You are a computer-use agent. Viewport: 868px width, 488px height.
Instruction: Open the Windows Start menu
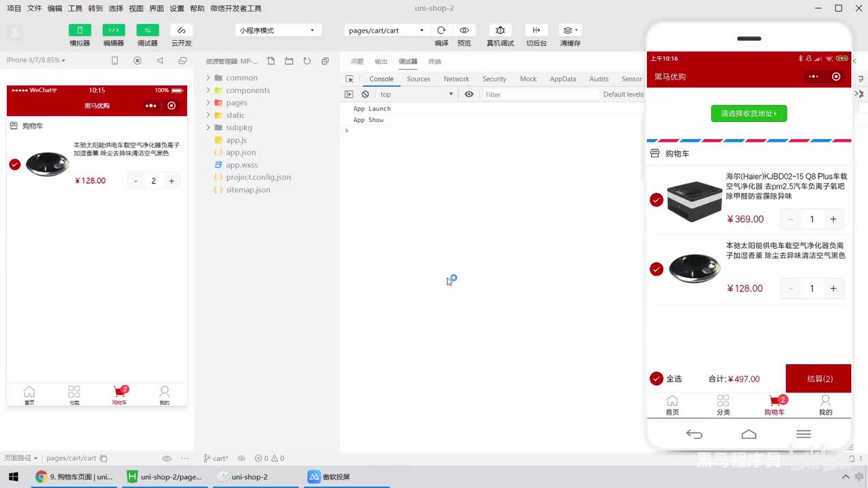[14, 476]
